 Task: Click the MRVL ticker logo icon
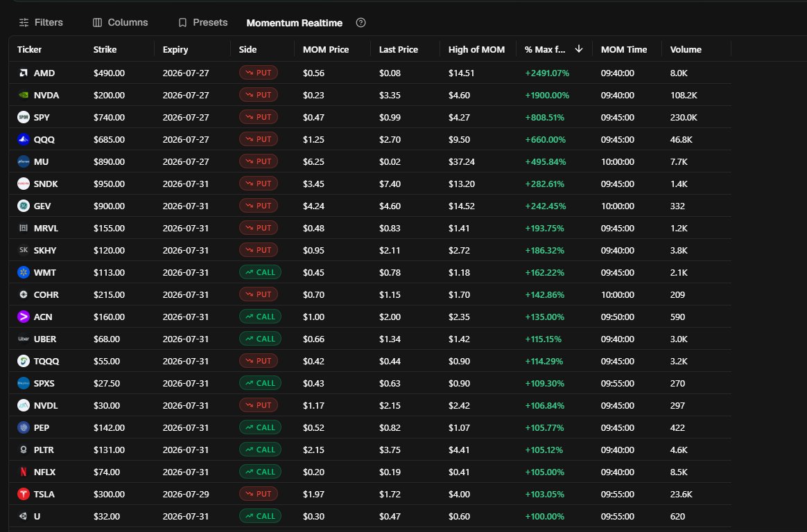click(x=23, y=228)
